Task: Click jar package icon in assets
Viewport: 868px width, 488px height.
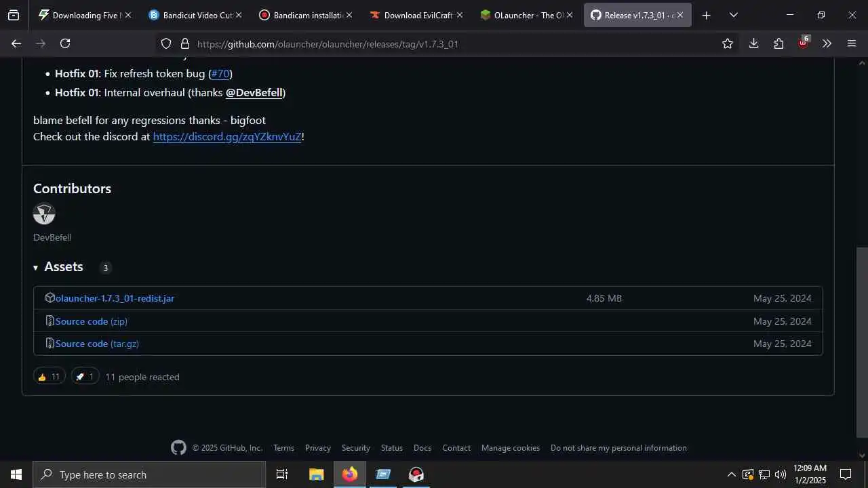Action: [x=50, y=298]
